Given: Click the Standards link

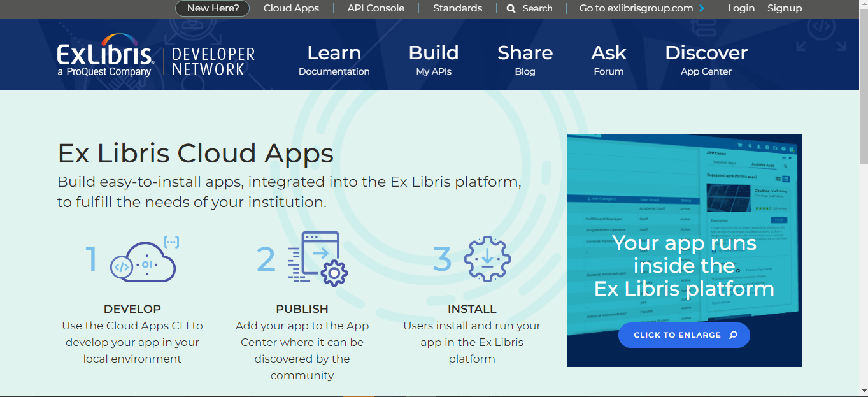Looking at the screenshot, I should [457, 8].
